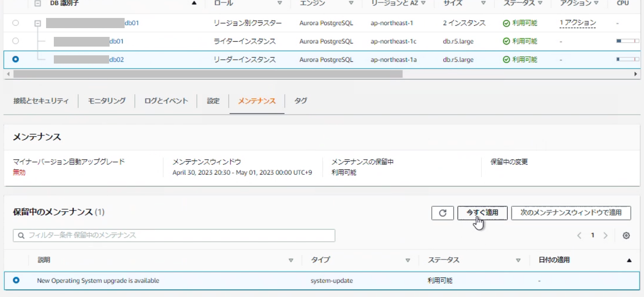The height and width of the screenshot is (297, 644).
Task: Sort by ロール column
Action: [x=280, y=3]
